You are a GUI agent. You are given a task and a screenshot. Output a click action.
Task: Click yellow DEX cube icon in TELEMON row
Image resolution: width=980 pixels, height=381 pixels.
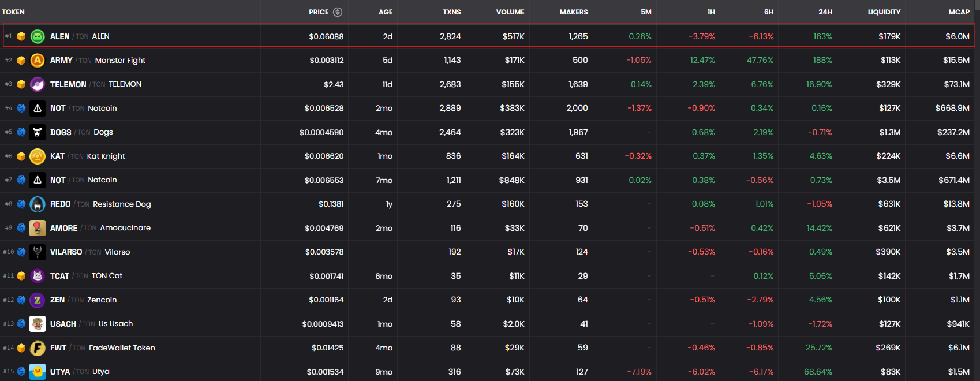(21, 84)
